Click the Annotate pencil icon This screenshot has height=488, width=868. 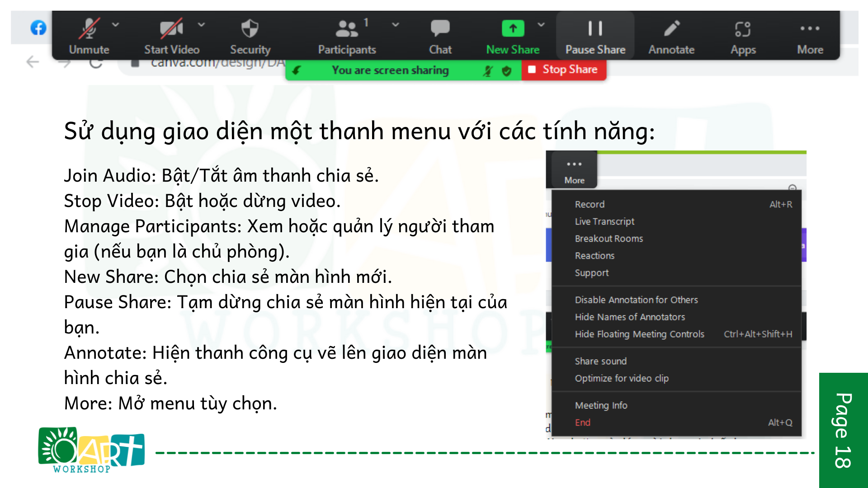pos(671,29)
